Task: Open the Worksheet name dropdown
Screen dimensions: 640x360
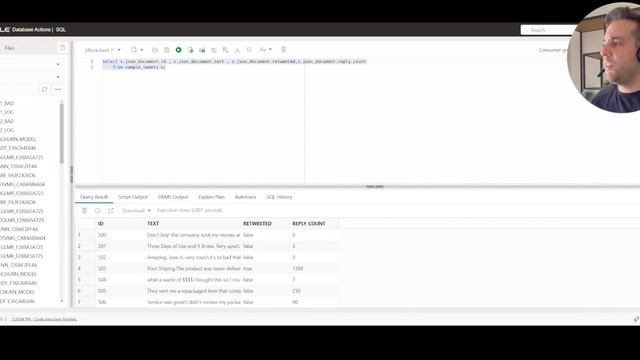Action: pos(102,50)
